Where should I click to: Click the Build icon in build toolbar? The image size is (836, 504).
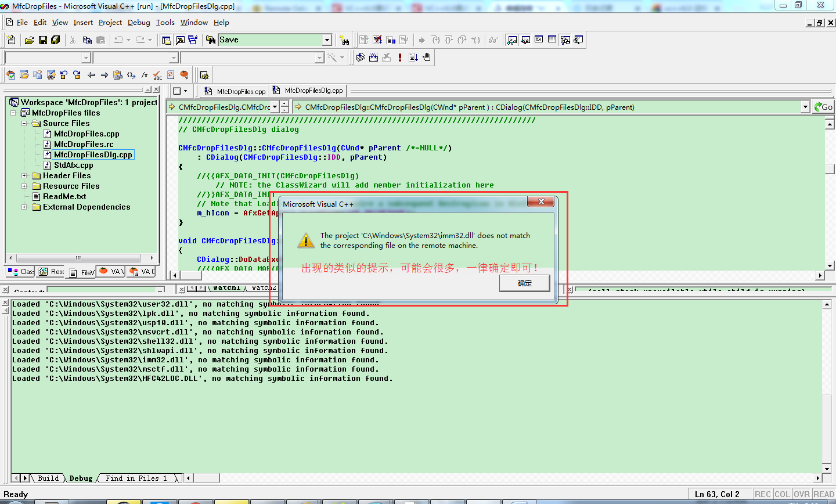pos(373,57)
